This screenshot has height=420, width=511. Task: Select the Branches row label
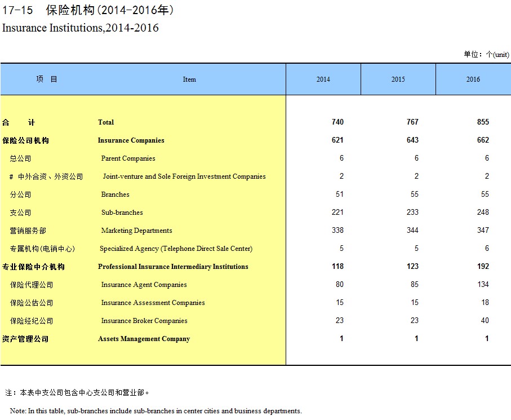[115, 194]
